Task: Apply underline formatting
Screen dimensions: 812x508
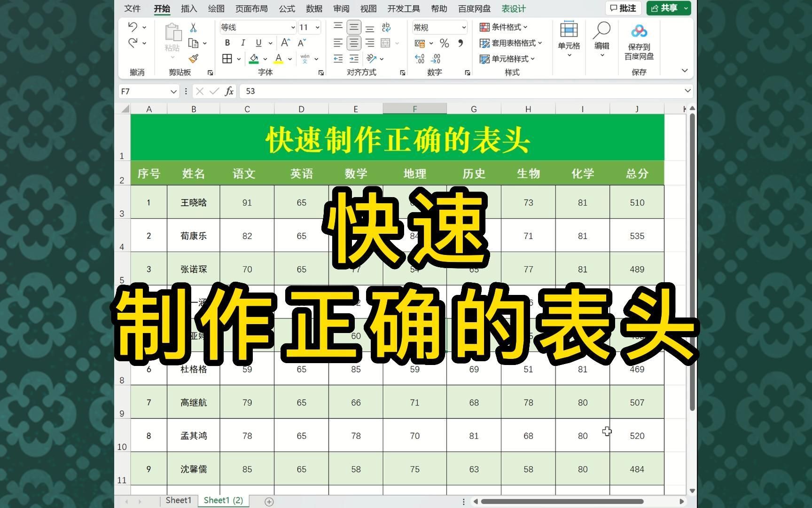Action: tap(259, 43)
